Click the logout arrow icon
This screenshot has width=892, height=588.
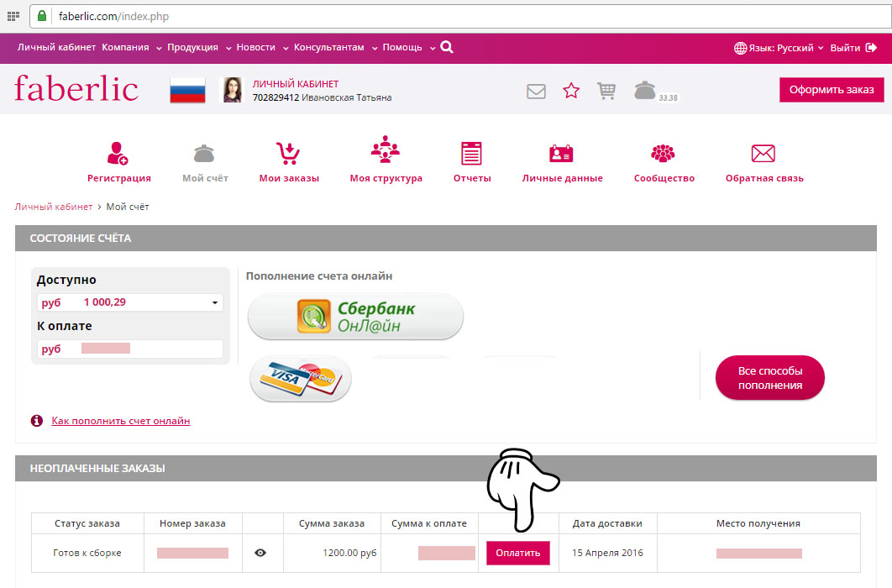(871, 48)
